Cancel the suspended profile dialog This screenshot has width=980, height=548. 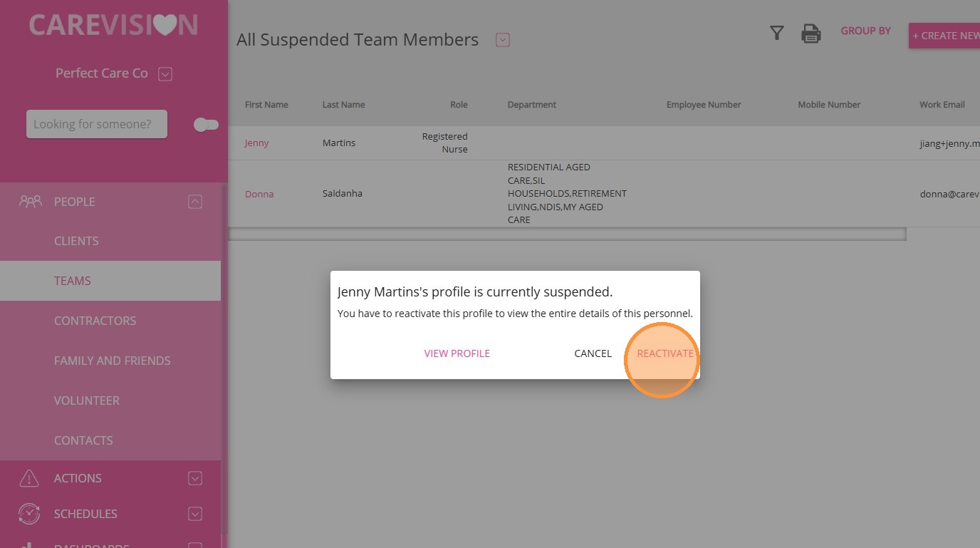click(593, 353)
